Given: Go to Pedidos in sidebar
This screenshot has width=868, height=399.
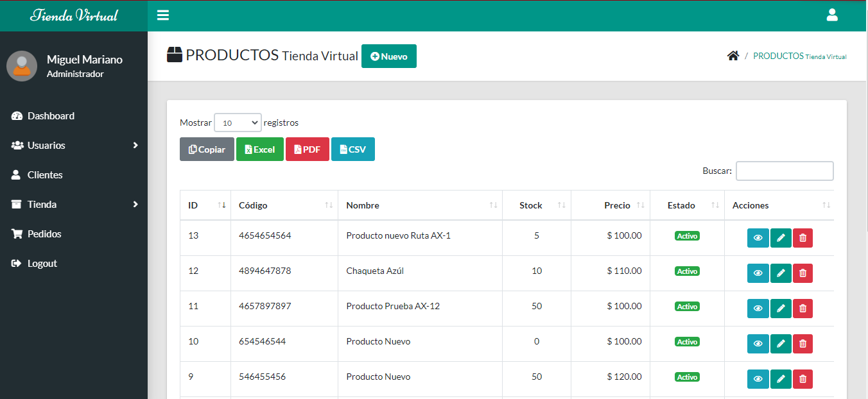Looking at the screenshot, I should click(74, 234).
